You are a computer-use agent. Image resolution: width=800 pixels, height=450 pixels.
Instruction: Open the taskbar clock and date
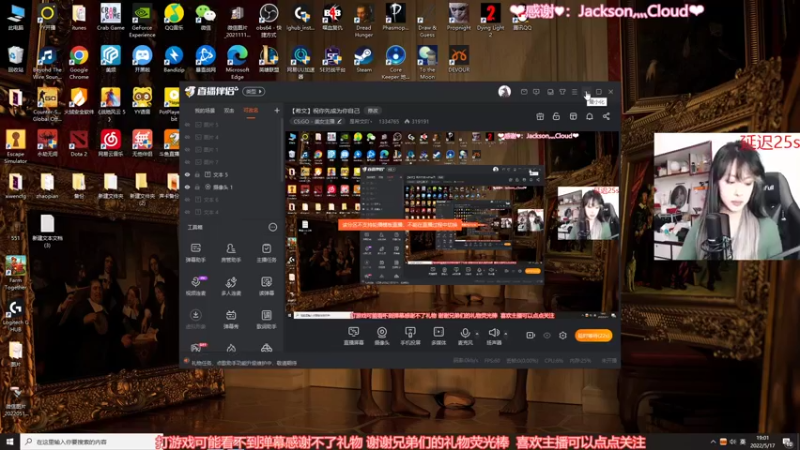tap(762, 441)
